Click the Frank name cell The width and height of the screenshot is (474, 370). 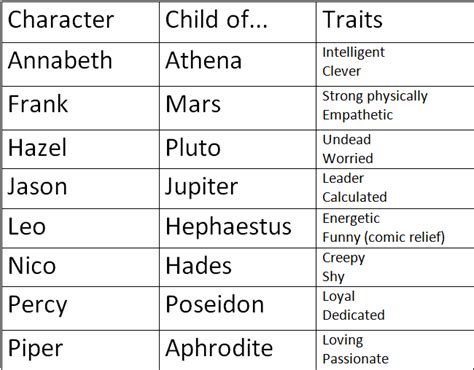[x=81, y=108]
